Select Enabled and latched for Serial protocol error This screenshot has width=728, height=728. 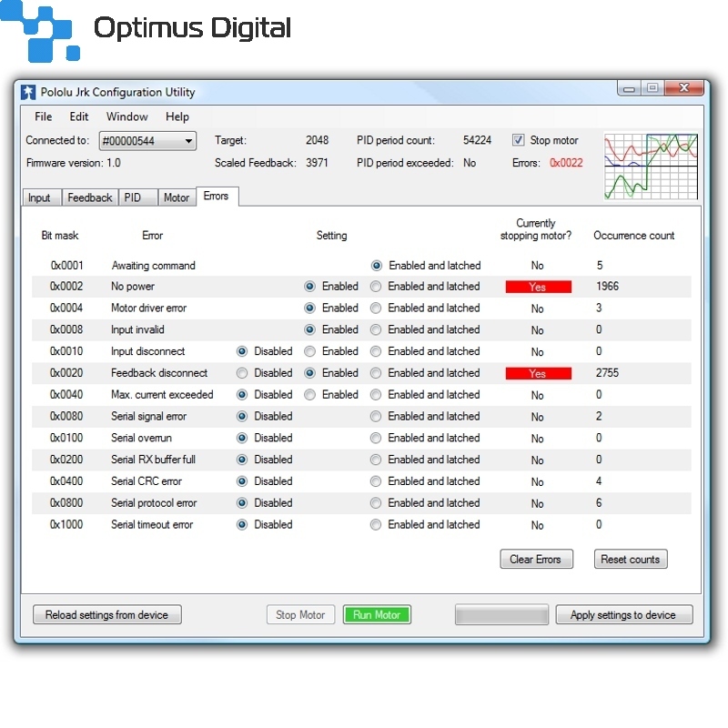click(376, 503)
